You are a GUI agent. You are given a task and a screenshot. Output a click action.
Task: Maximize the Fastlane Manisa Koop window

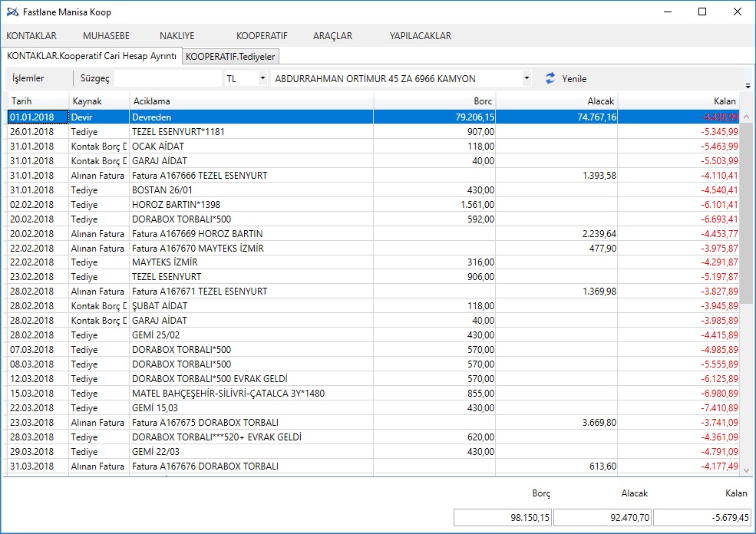pyautogui.click(x=702, y=12)
